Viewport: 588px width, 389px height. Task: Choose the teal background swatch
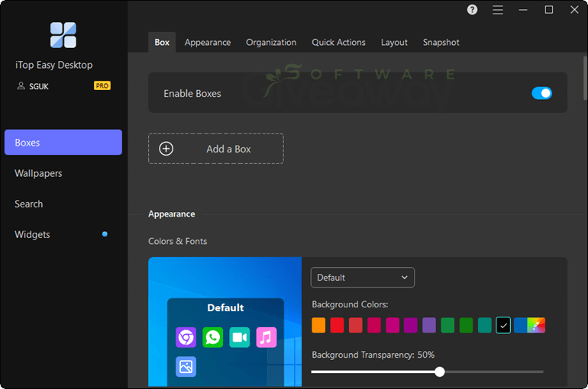(x=484, y=325)
